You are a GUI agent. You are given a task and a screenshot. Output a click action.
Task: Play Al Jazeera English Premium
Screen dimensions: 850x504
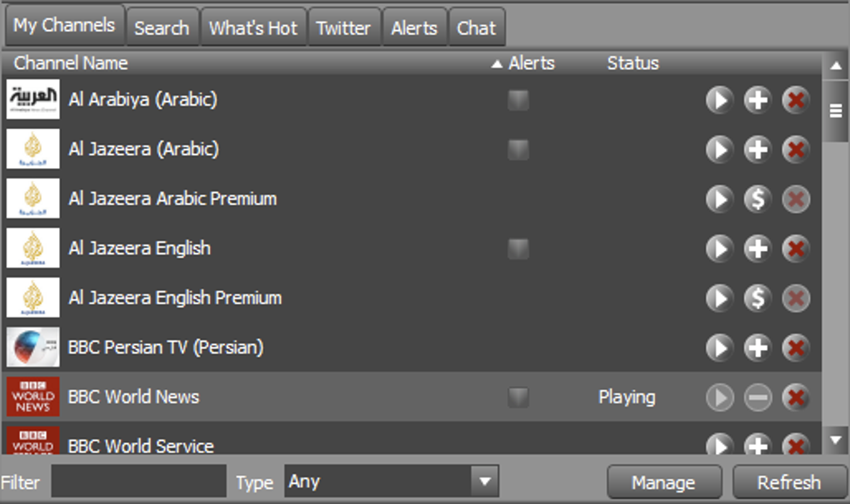point(719,298)
